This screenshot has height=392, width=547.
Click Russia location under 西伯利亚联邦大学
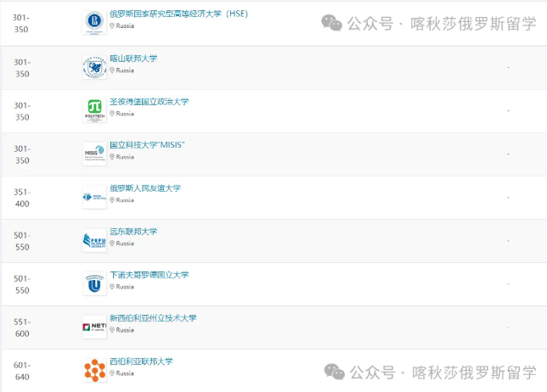point(125,373)
